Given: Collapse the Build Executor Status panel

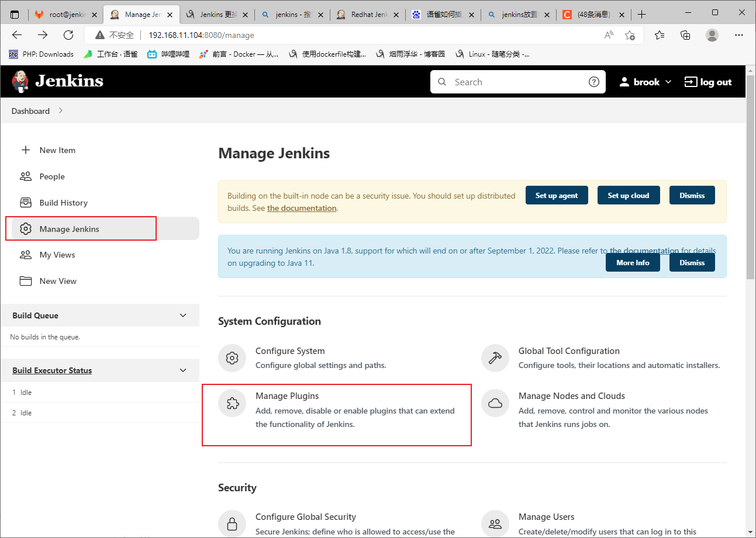Looking at the screenshot, I should 183,370.
